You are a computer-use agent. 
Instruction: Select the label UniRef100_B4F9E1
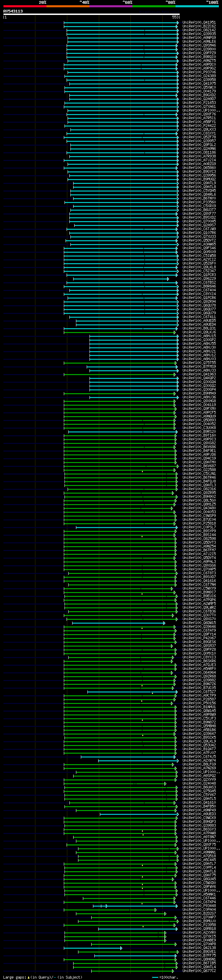199,451
